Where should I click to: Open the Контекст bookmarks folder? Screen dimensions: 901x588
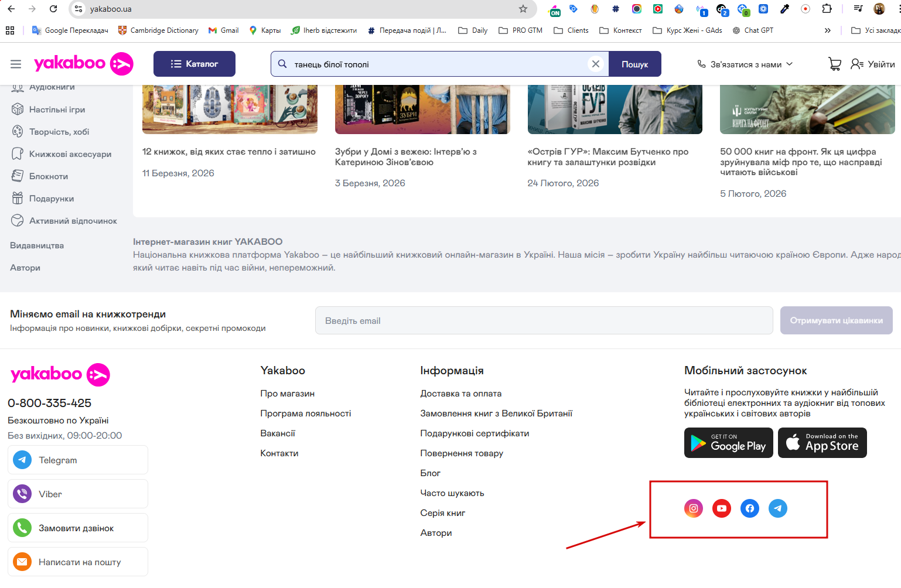point(620,30)
